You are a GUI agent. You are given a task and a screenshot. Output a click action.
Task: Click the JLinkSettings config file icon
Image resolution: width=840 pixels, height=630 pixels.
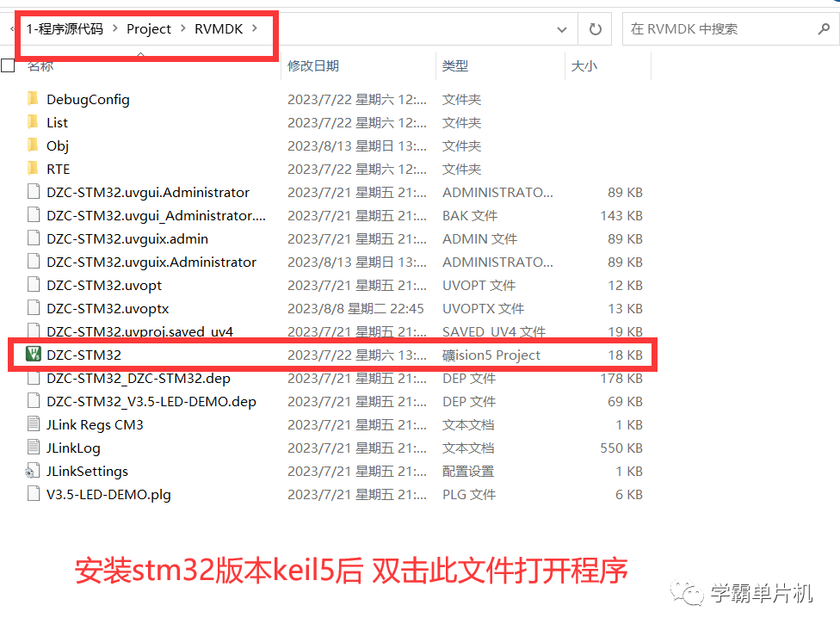[32, 471]
